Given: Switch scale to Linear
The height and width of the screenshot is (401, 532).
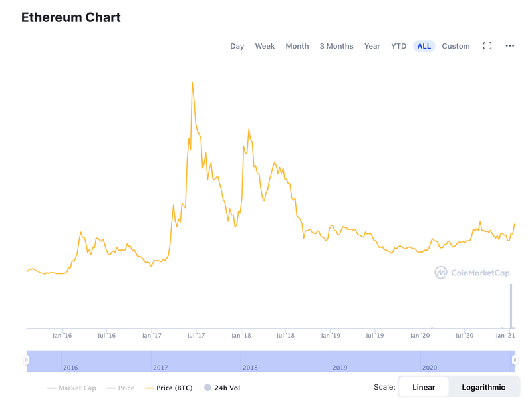Looking at the screenshot, I should point(424,387).
